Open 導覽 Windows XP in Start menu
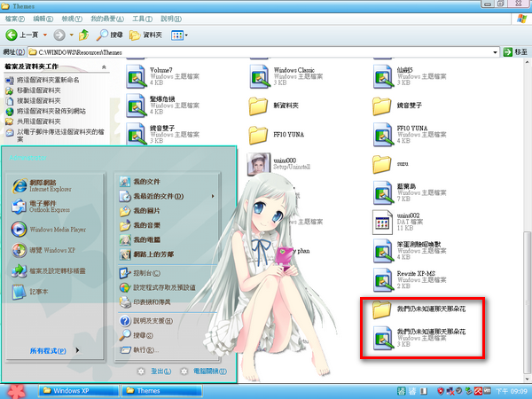 (43, 250)
